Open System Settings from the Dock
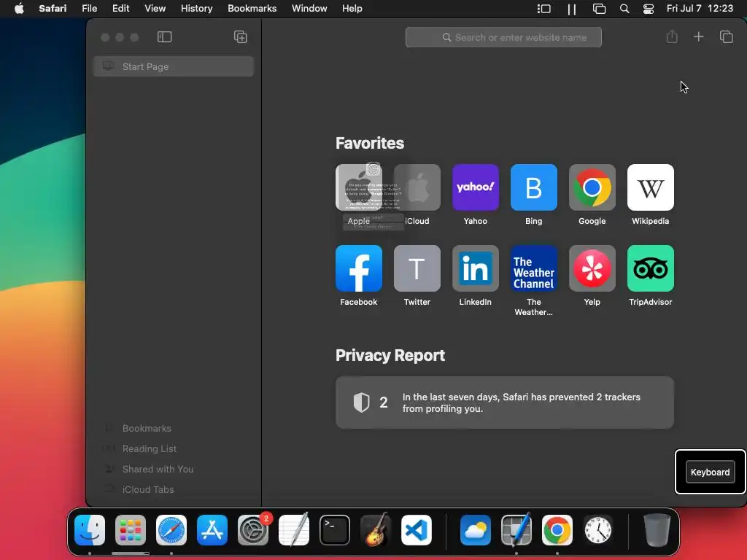Image resolution: width=747 pixels, height=560 pixels. 253,530
